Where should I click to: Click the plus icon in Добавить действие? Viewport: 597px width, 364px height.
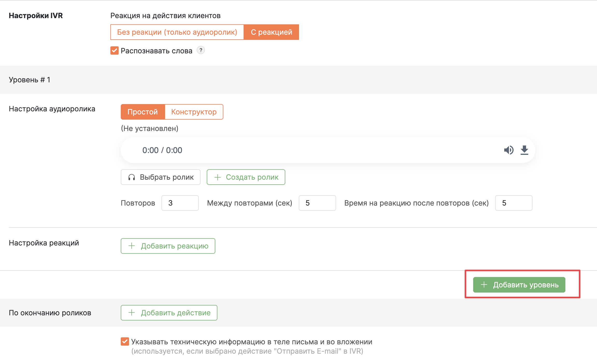132,312
